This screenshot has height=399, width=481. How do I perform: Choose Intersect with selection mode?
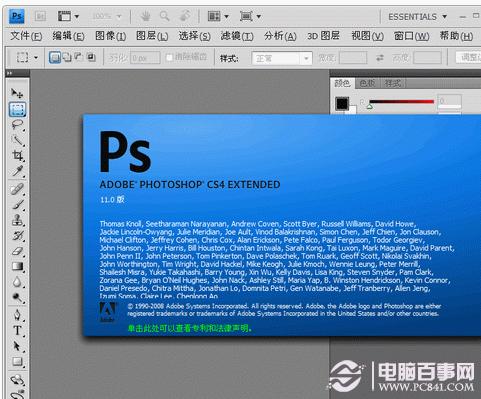[91, 57]
